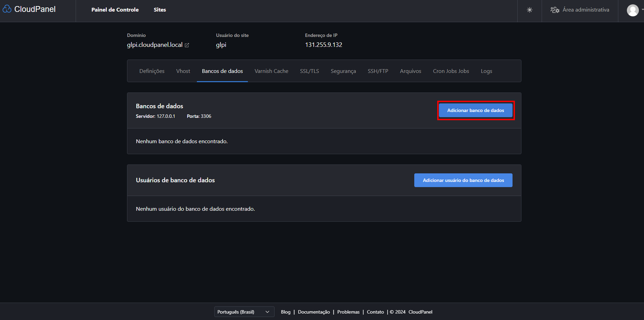Expand the Português (Brasil) language dropdown
The image size is (644, 320).
pyautogui.click(x=244, y=312)
